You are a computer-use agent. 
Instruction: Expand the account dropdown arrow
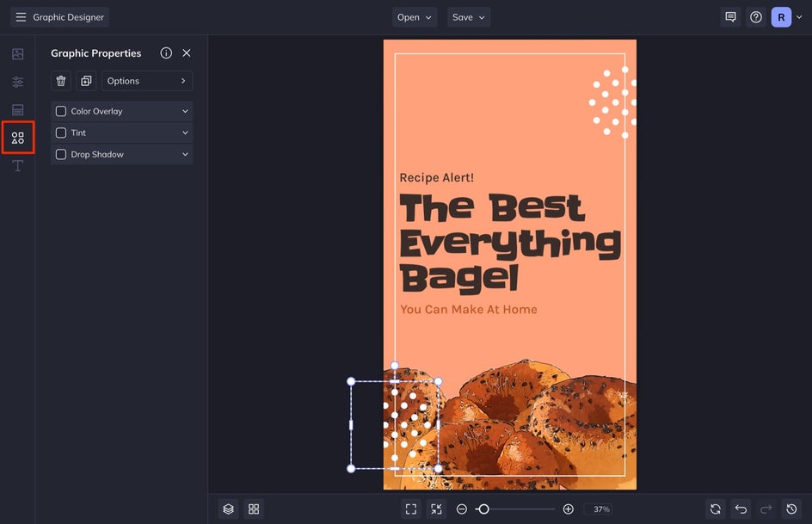[799, 17]
